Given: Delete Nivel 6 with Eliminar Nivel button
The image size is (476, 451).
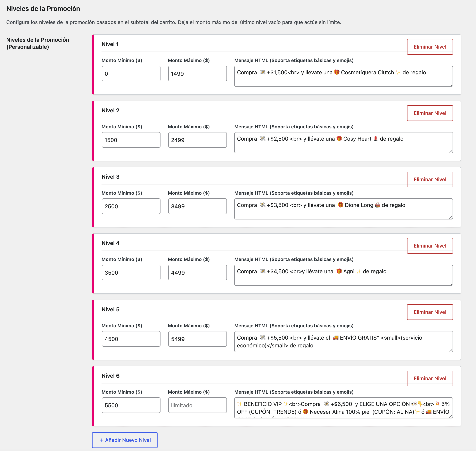Looking at the screenshot, I should click(430, 379).
